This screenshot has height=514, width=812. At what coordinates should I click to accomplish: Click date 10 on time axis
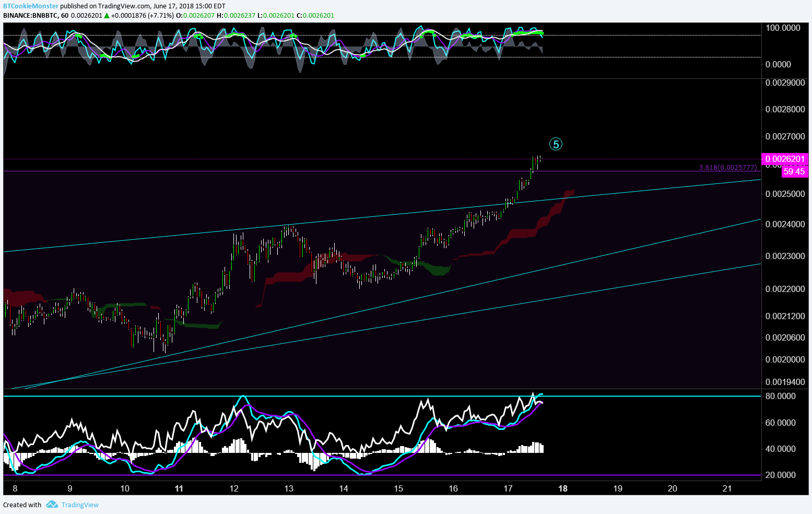click(x=125, y=488)
